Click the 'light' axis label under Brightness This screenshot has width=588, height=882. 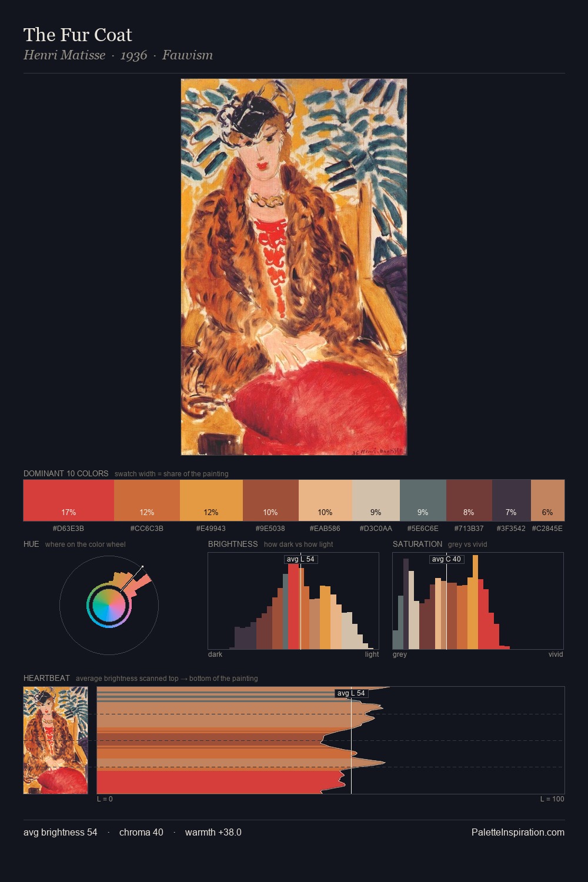[x=372, y=654]
